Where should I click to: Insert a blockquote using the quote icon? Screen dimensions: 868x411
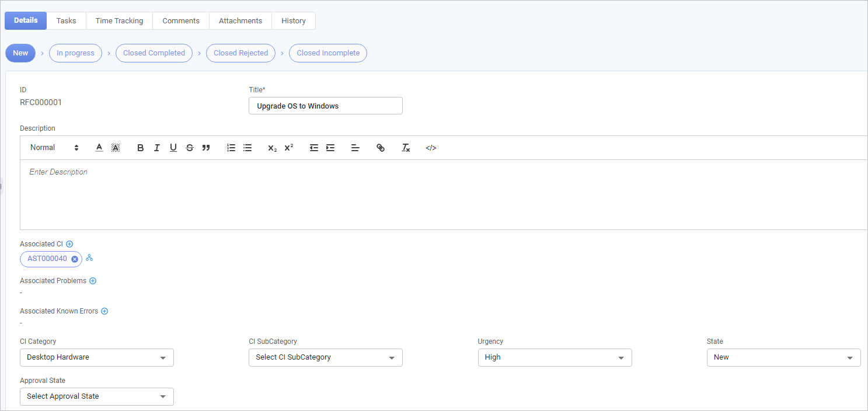[x=205, y=148]
